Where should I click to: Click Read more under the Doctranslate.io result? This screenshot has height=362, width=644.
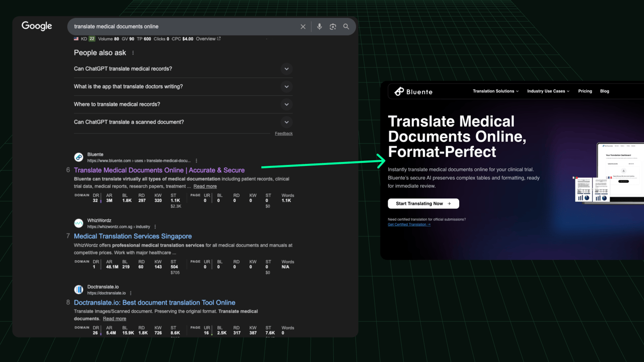[115, 319]
